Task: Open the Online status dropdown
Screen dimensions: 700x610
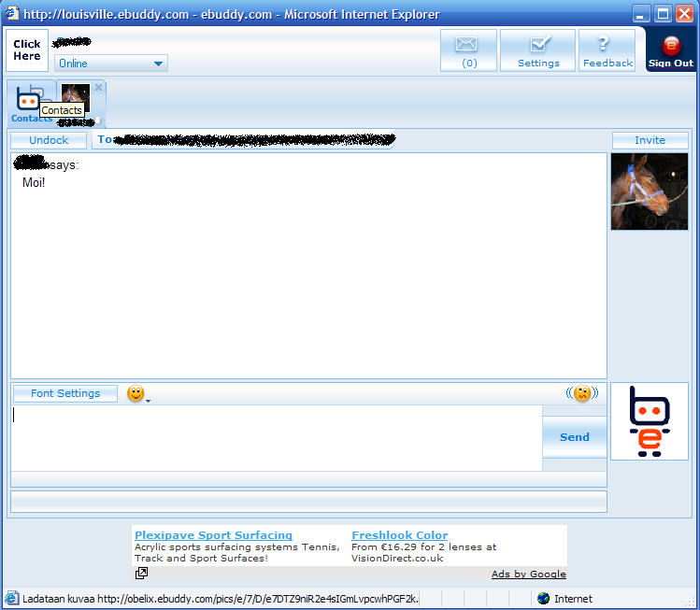Action: click(110, 64)
